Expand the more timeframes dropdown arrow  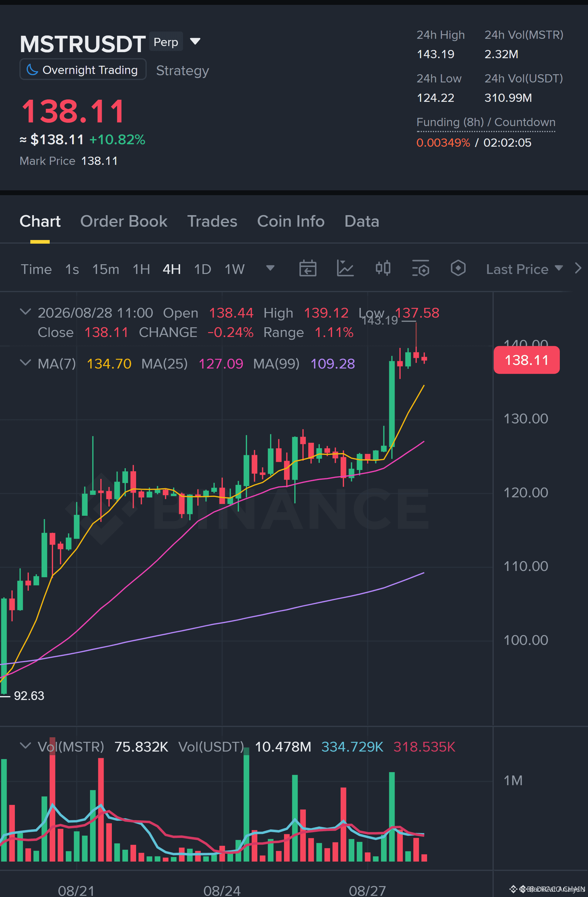[270, 268]
